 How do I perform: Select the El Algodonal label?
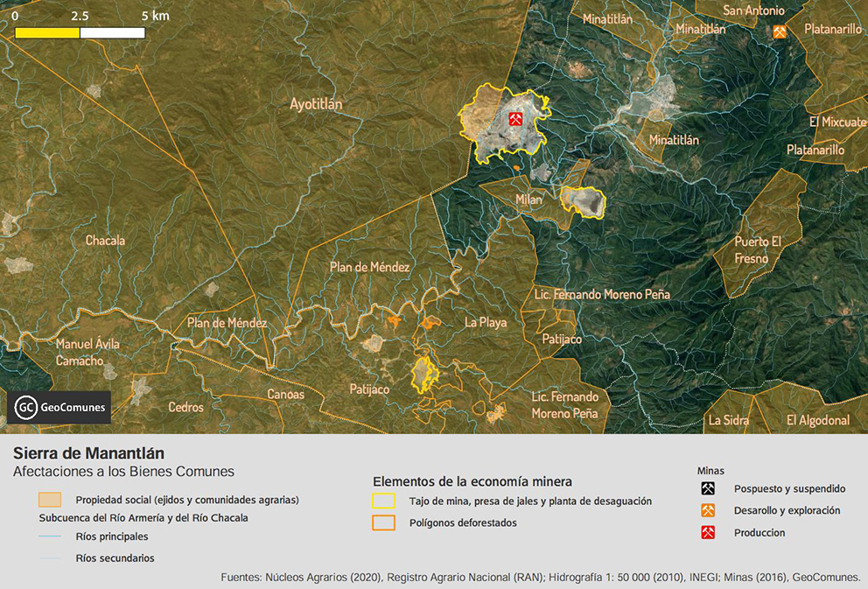pyautogui.click(x=817, y=420)
